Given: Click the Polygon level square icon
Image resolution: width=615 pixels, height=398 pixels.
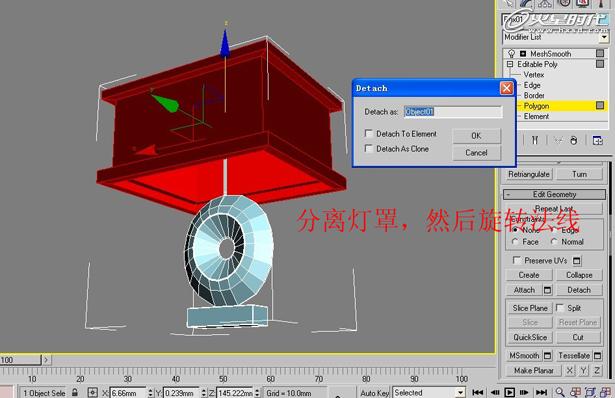Looking at the screenshot, I should 600,105.
